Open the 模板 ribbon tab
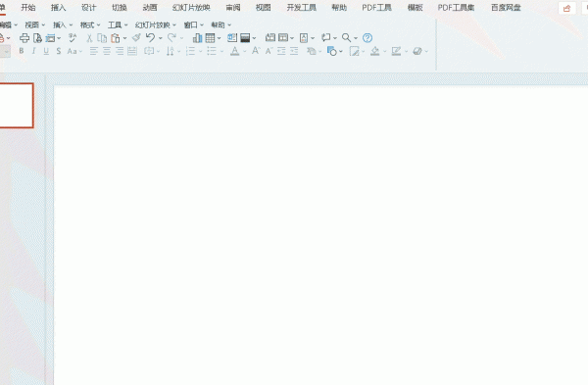The image size is (588, 385). [416, 8]
